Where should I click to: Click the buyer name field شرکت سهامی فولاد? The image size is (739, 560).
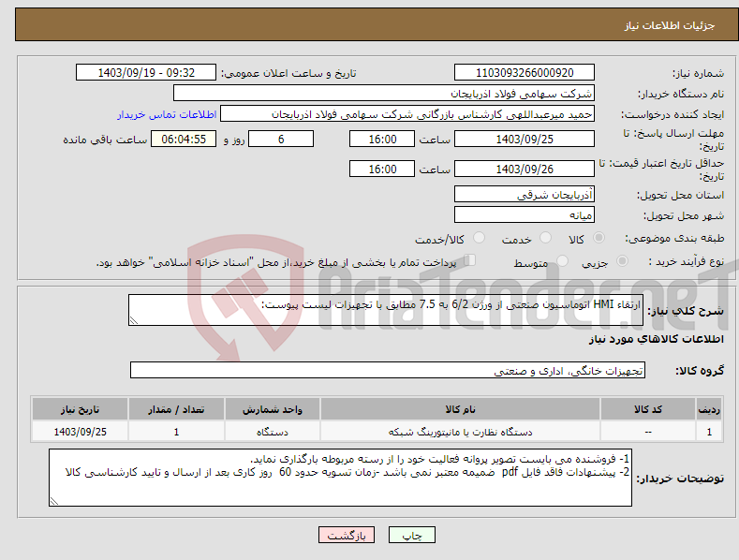point(384,94)
